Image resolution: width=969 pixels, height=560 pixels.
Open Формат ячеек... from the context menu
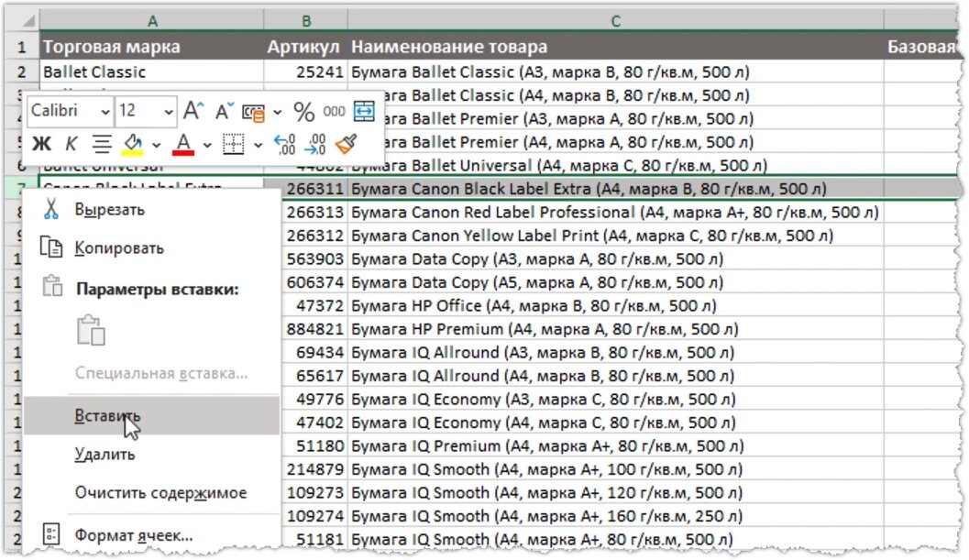150,534
